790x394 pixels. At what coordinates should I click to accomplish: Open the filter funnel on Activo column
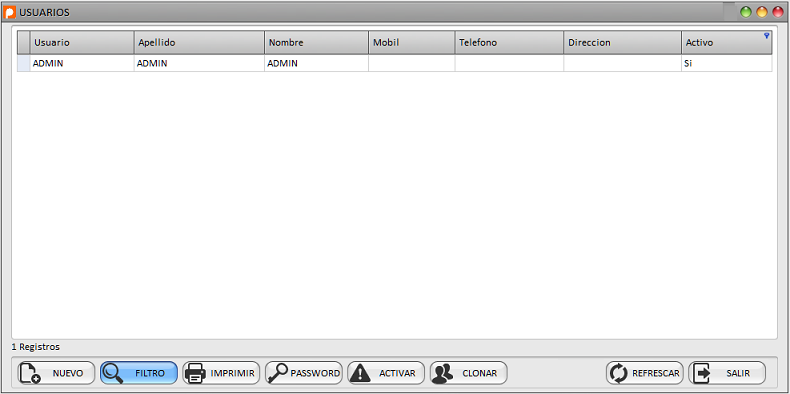click(x=767, y=35)
